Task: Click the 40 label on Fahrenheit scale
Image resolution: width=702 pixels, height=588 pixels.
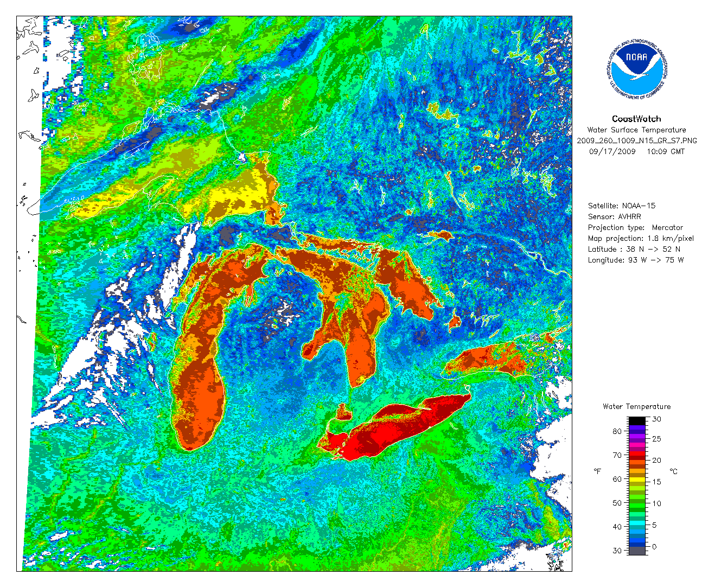Action: [x=617, y=527]
